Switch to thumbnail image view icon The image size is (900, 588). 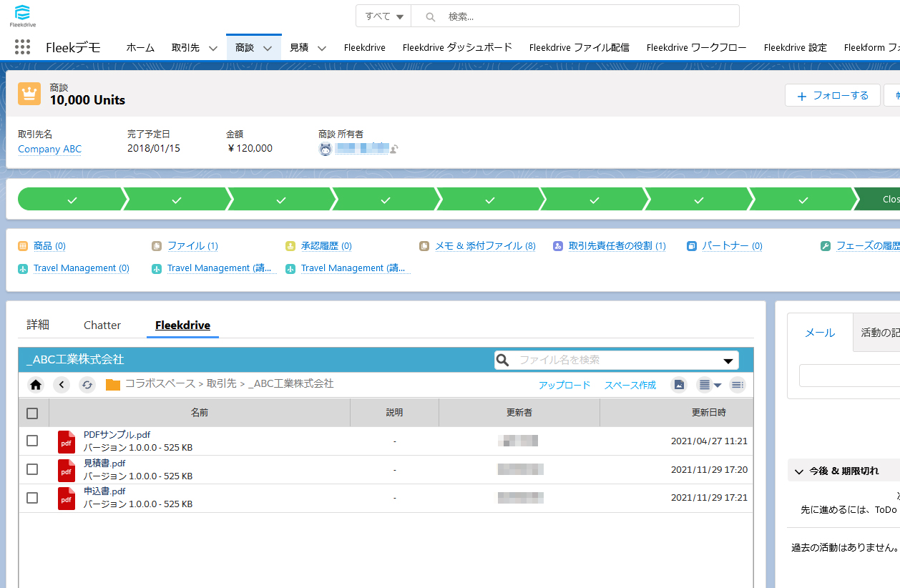[x=679, y=385]
